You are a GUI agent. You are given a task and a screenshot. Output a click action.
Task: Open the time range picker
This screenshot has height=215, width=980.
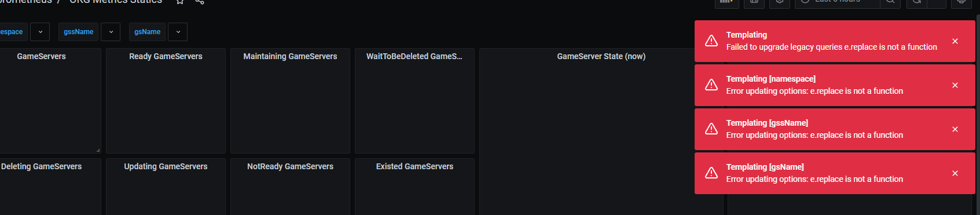(x=837, y=2)
